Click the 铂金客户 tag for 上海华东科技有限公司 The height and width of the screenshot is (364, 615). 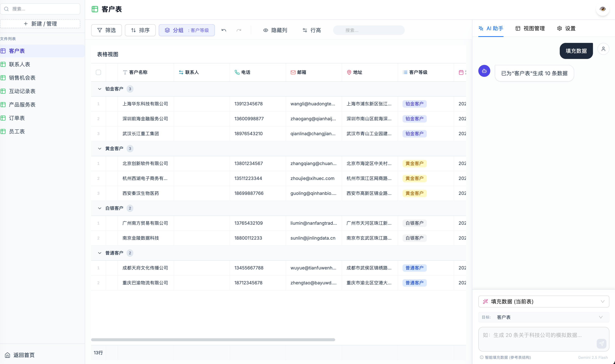click(414, 104)
